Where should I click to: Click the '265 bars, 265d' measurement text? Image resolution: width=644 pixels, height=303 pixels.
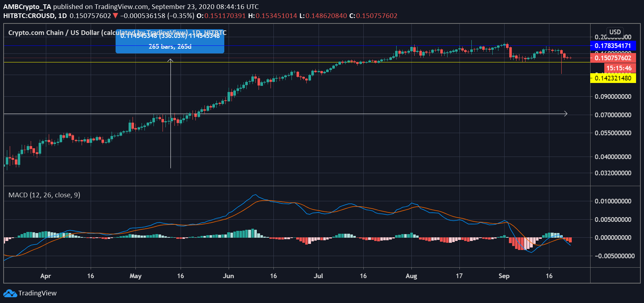pyautogui.click(x=170, y=47)
